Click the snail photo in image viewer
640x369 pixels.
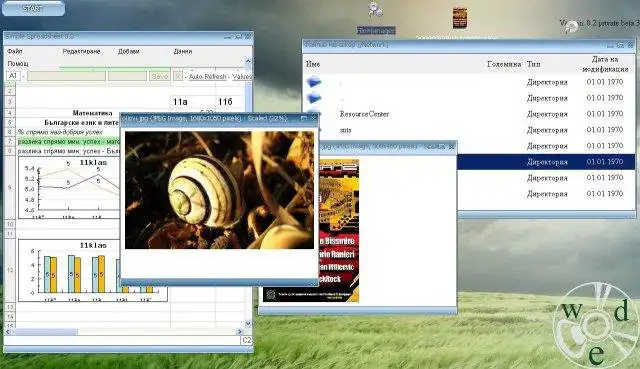(x=219, y=190)
